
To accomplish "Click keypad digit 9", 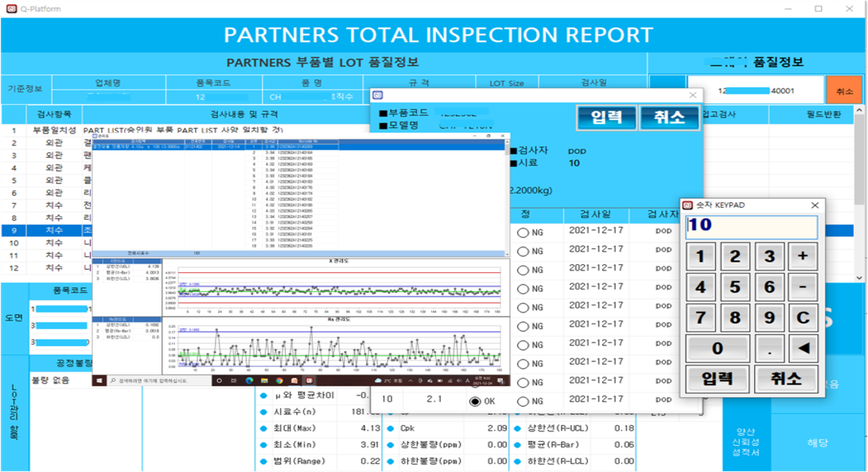I will tap(769, 318).
